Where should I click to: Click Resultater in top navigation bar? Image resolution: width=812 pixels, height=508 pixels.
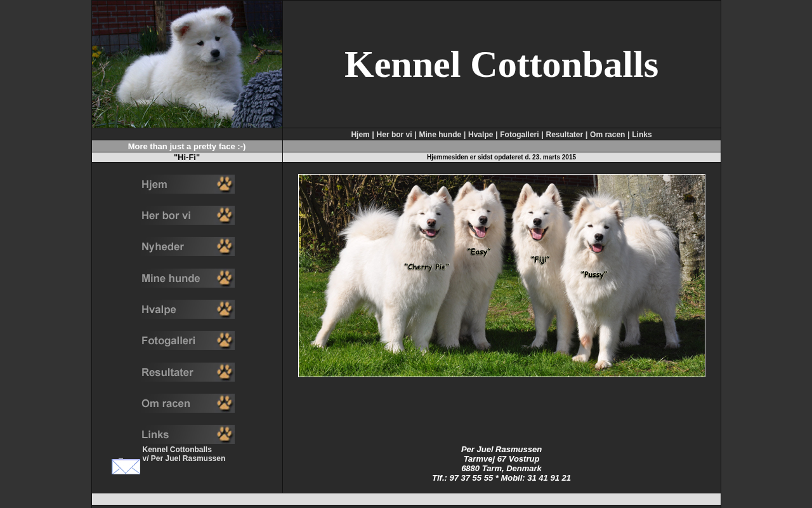564,135
